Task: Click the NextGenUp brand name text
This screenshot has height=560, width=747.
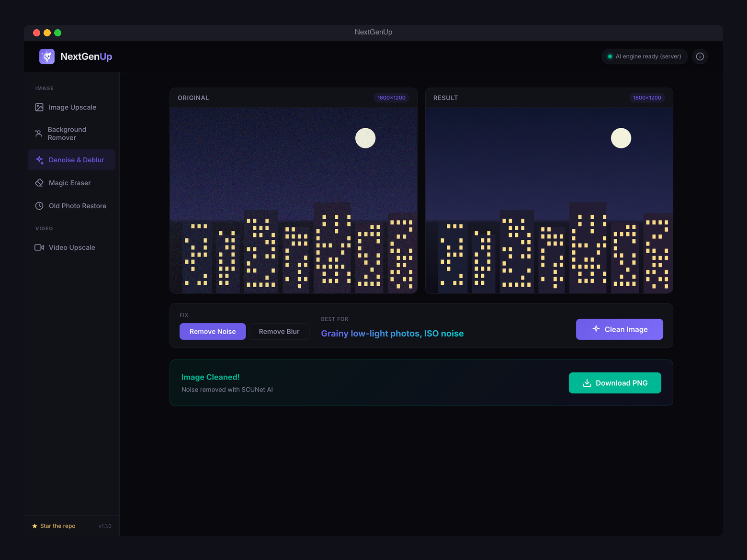Action: (x=86, y=56)
